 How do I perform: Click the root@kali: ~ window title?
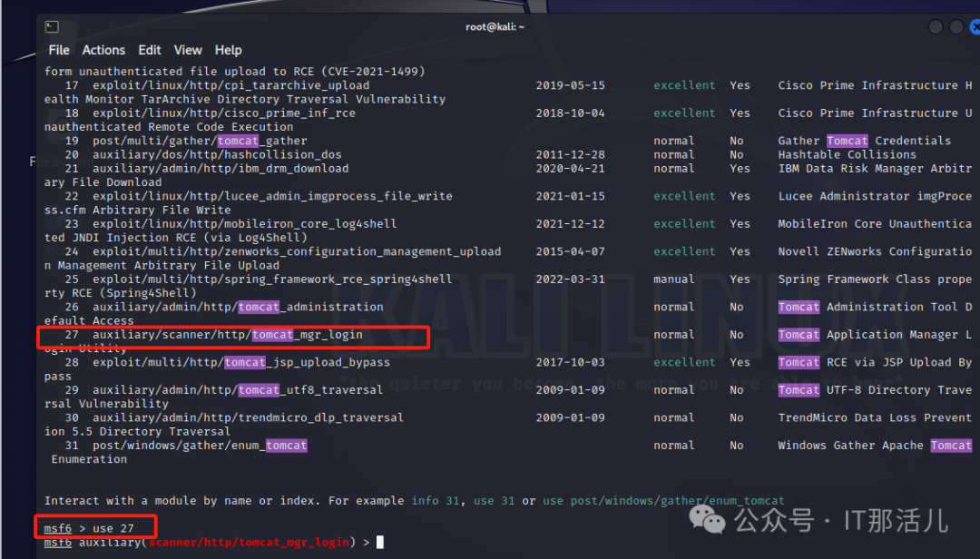point(495,27)
